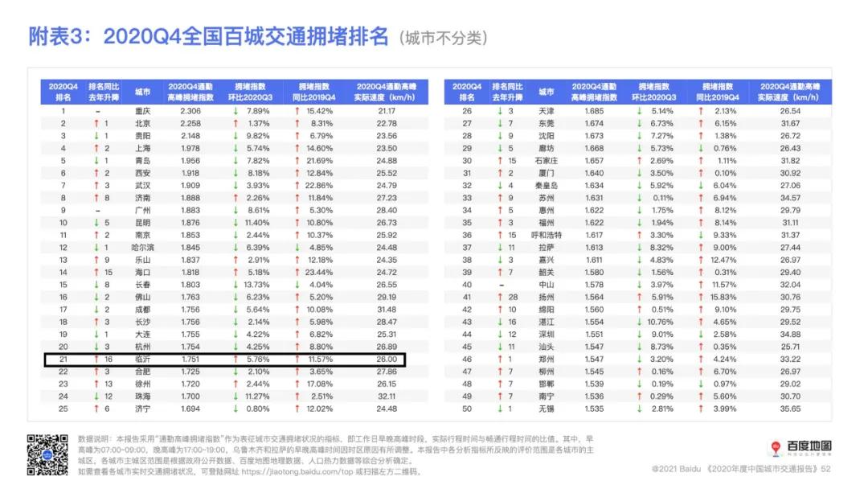Click the '城市' column header in the left table

142,92
